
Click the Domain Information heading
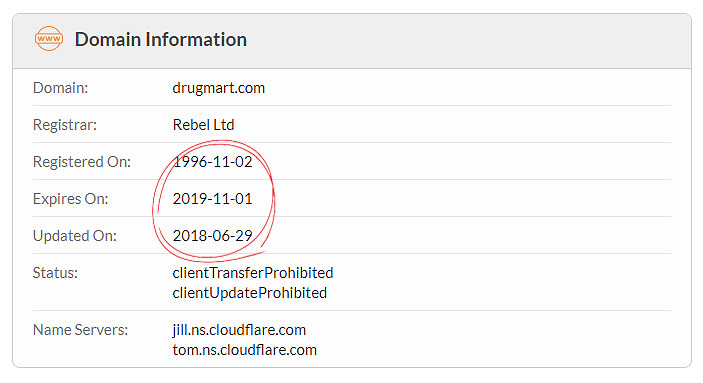point(161,39)
